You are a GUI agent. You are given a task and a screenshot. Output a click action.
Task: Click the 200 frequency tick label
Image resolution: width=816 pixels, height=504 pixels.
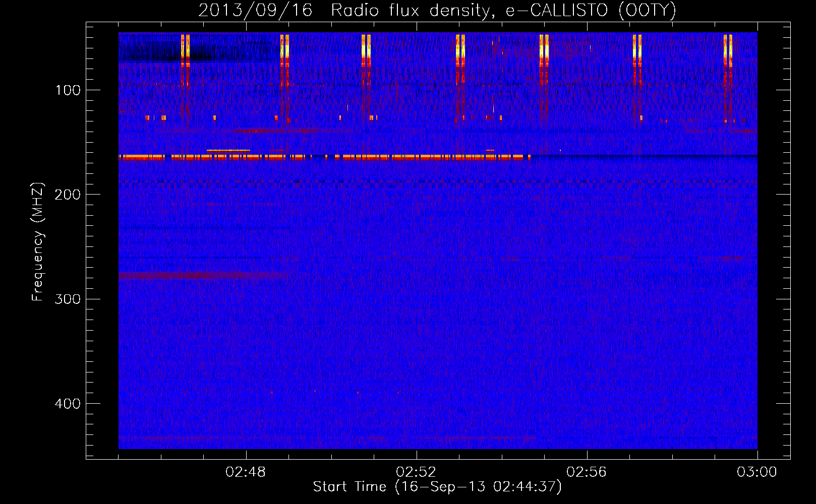pos(68,195)
